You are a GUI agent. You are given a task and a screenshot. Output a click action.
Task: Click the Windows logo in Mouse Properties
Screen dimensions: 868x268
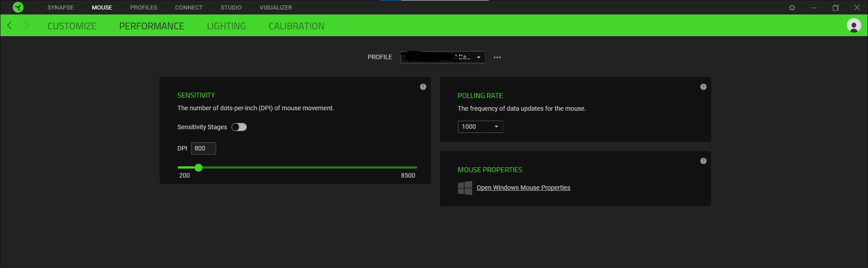[465, 188]
